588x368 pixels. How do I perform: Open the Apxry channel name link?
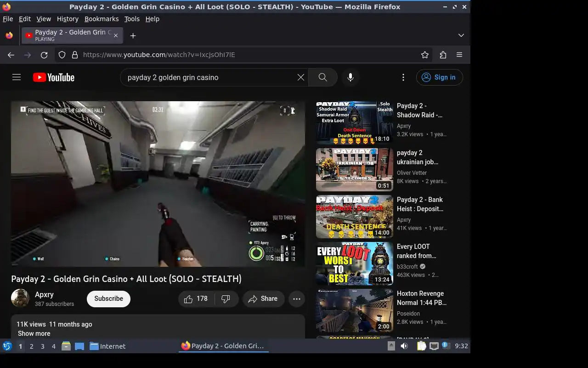(44, 294)
